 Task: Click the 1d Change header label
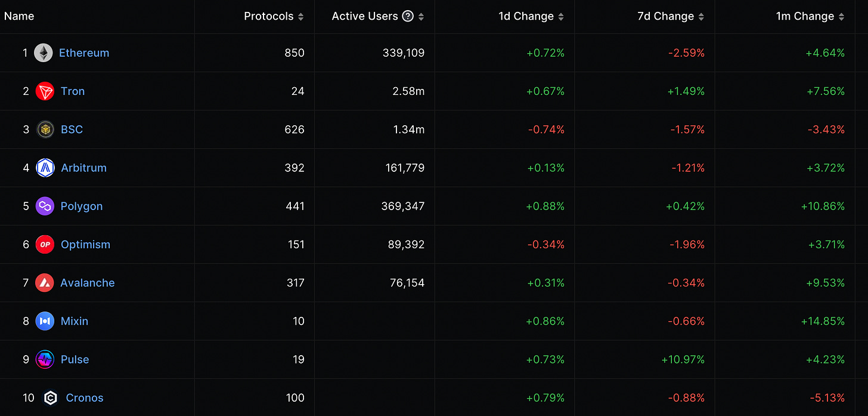pyautogui.click(x=526, y=16)
